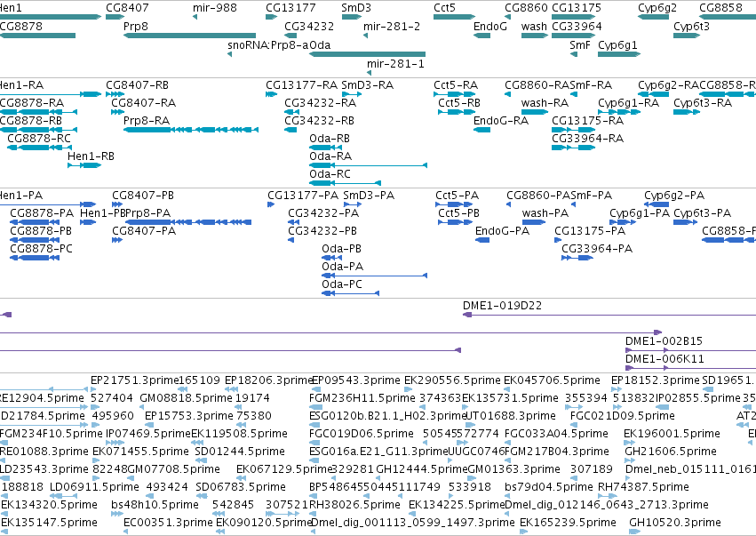Viewport: 756px width, 536px height.
Task: Select the Oda-PB protein label
Action: [341, 250]
